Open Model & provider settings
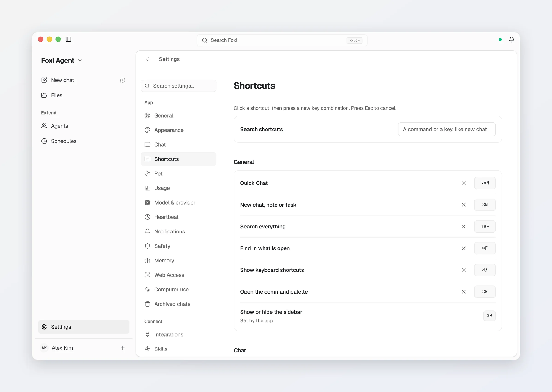Screen dimensions: 552x392 click(x=178, y=202)
